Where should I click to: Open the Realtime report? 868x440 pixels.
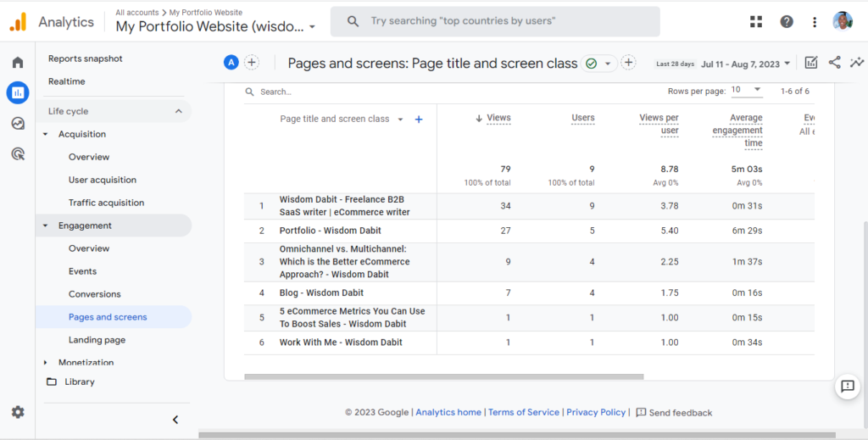click(66, 81)
